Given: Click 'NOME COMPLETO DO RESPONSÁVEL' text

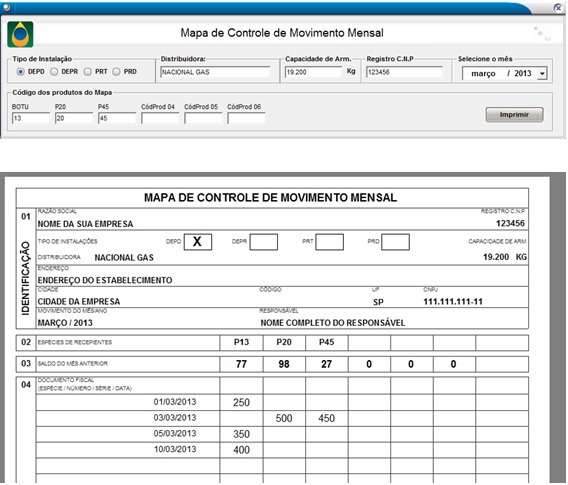Looking at the screenshot, I should 333,323.
